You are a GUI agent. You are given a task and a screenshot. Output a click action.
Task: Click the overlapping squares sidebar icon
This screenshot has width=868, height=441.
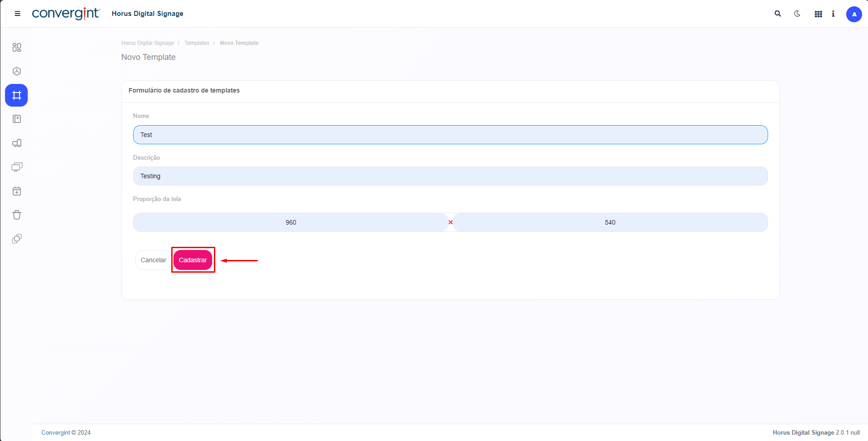tap(17, 239)
